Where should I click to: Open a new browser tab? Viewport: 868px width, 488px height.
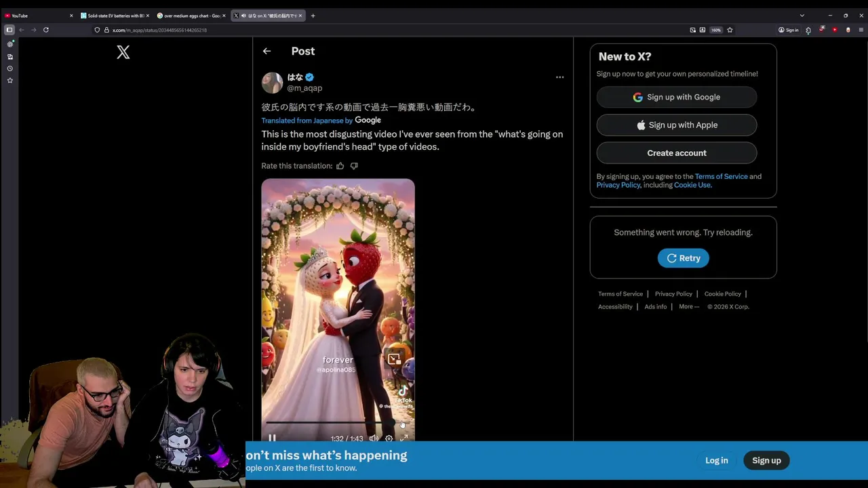313,16
